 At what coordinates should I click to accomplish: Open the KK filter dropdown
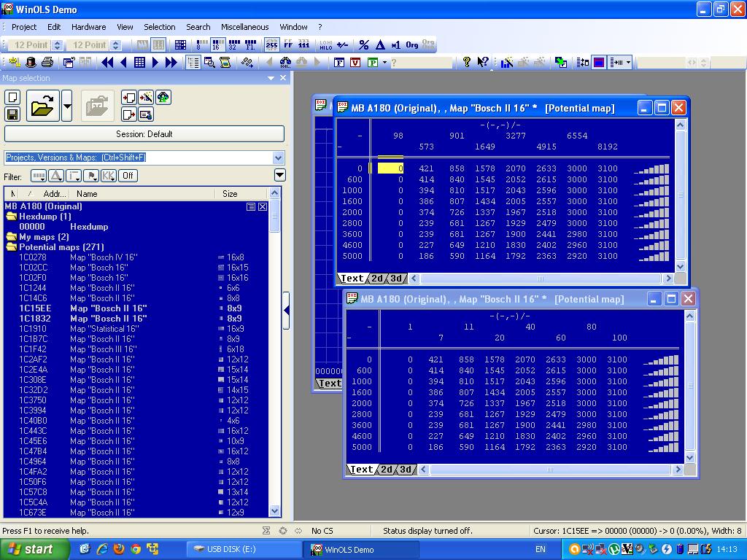pos(109,176)
